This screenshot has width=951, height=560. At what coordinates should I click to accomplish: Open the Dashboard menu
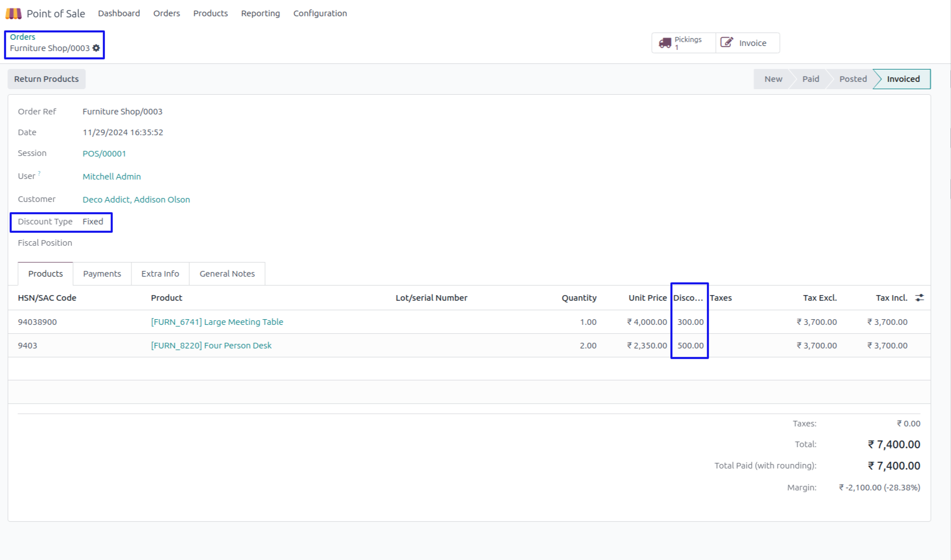(x=119, y=13)
